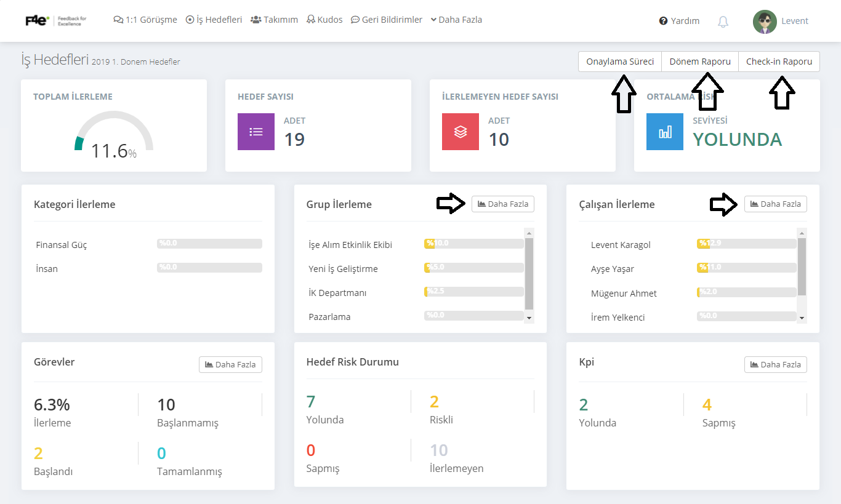This screenshot has height=504, width=841.
Task: Go to the Kudos menu item
Action: click(x=324, y=20)
